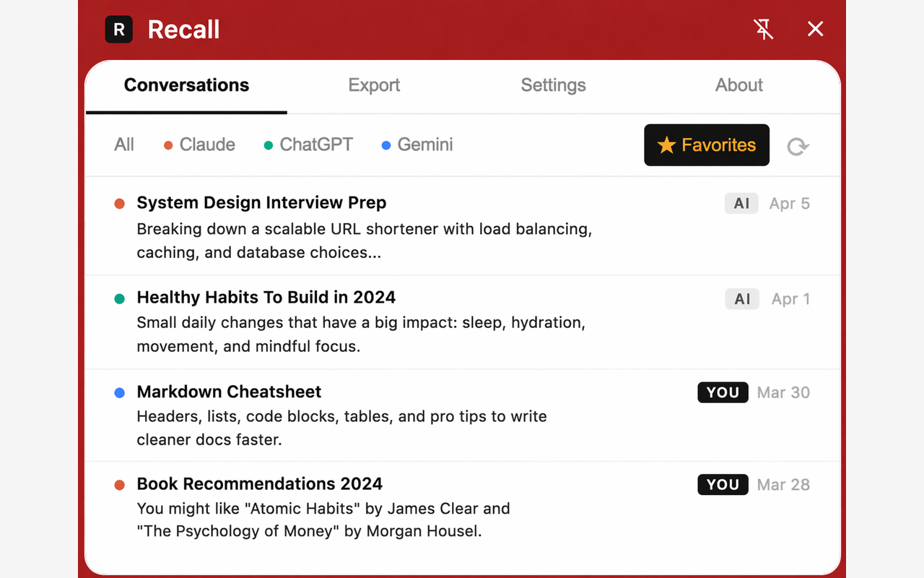Click the sleep, hydration preview text
Screen dimensions: 924x578
click(x=361, y=335)
